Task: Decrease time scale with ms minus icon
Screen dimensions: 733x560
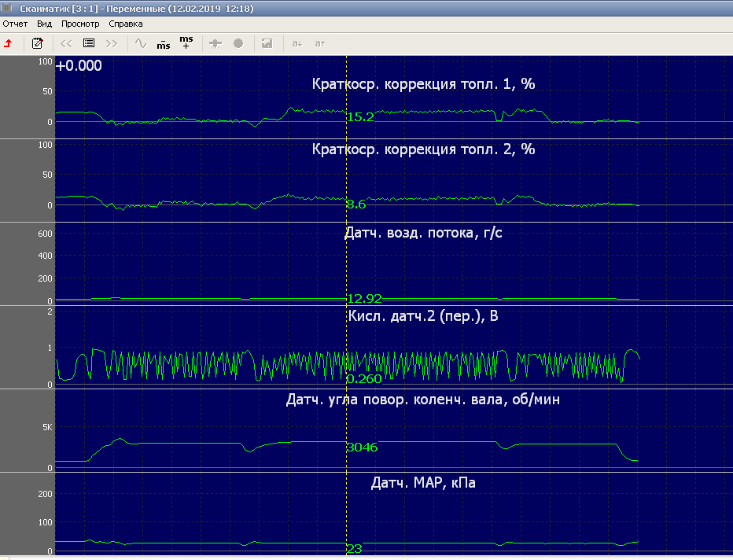Action: pyautogui.click(x=163, y=43)
